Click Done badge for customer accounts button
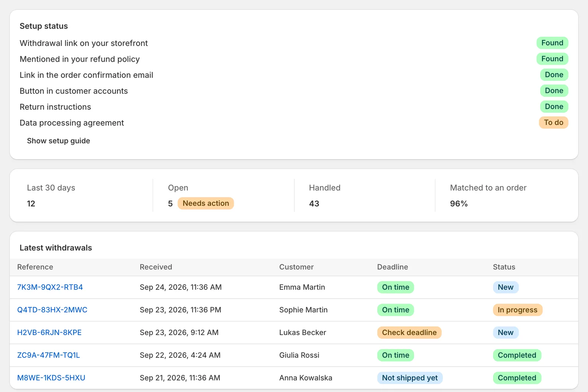 [x=554, y=91]
